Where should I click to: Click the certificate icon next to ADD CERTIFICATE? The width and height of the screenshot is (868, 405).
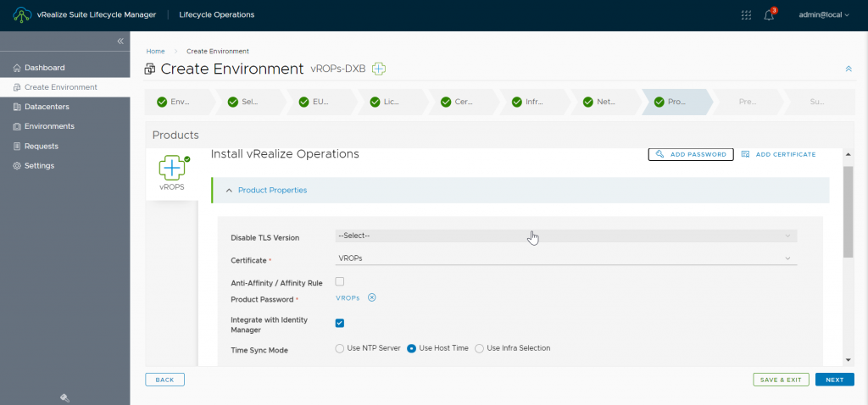click(745, 154)
